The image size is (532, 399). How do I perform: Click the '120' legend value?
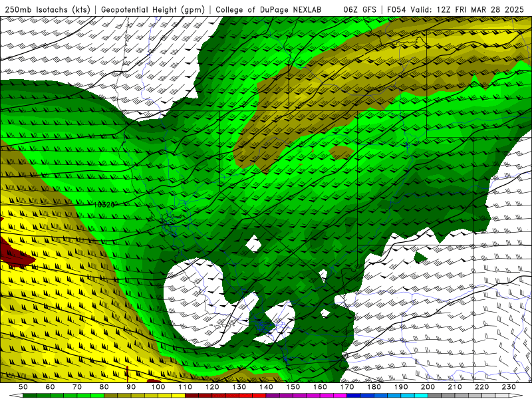coord(212,387)
